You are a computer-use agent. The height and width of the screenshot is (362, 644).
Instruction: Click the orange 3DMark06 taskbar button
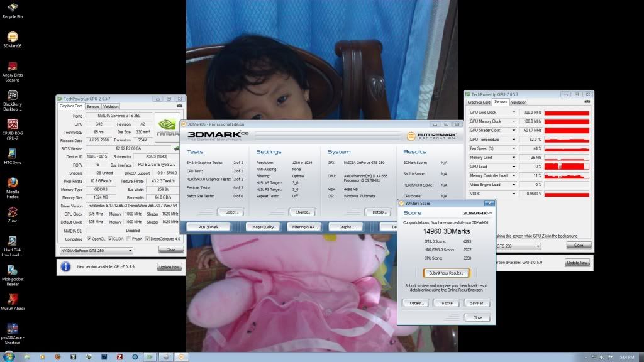click(x=181, y=357)
